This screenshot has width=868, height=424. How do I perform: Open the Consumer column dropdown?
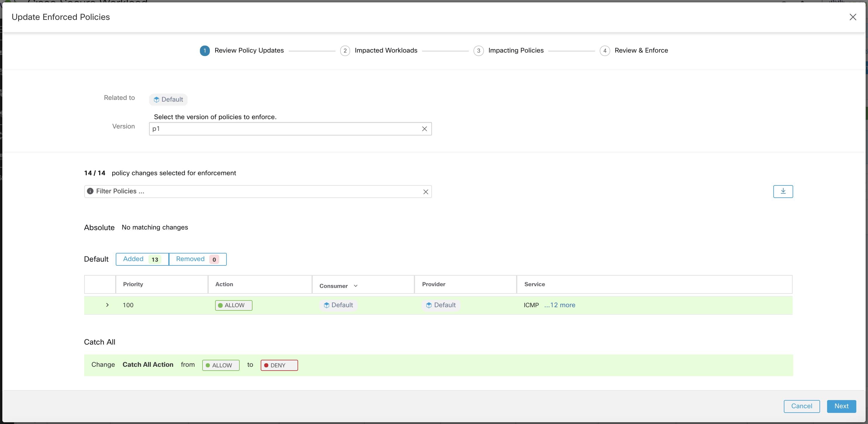pyautogui.click(x=355, y=285)
